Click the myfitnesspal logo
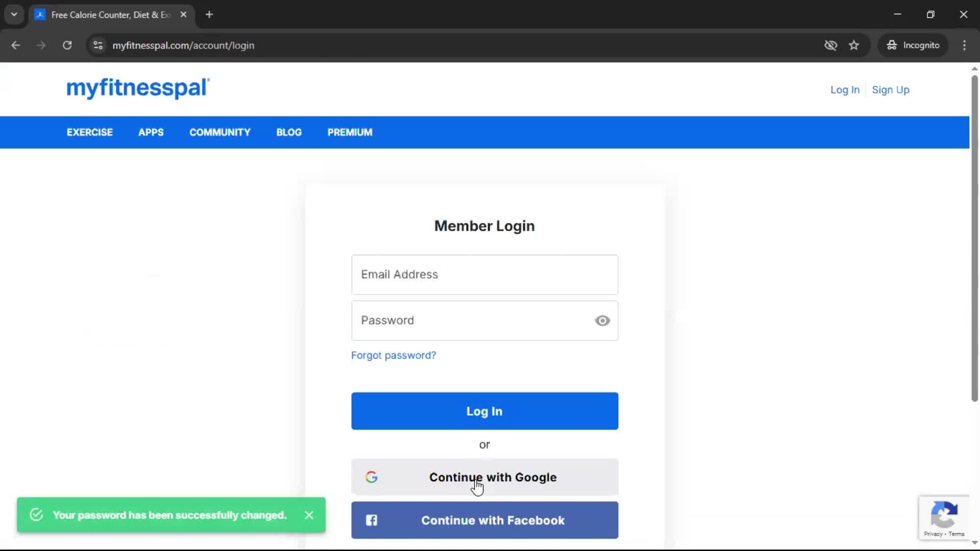This screenshot has width=980, height=551. (138, 88)
